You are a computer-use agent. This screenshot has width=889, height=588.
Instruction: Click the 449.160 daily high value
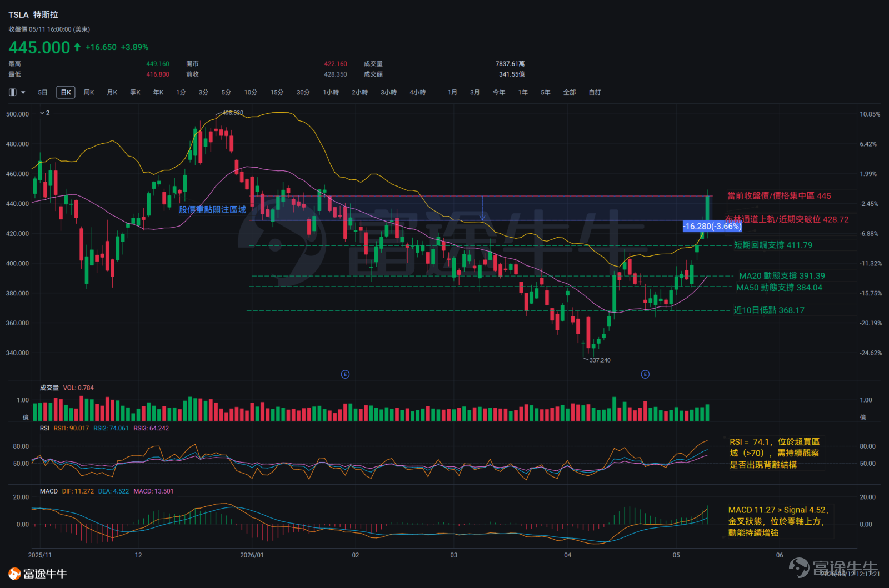click(x=158, y=64)
